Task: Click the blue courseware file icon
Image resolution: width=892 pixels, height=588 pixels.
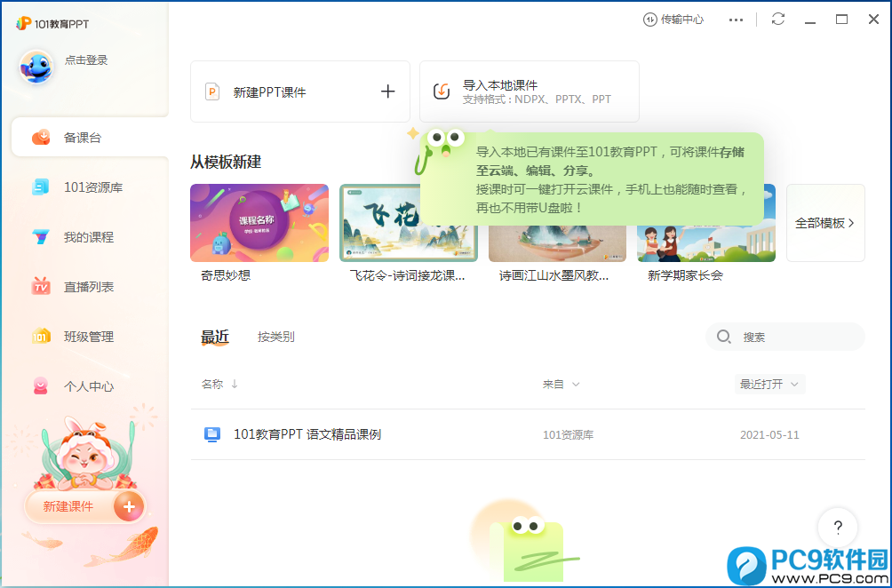Action: tap(212, 434)
